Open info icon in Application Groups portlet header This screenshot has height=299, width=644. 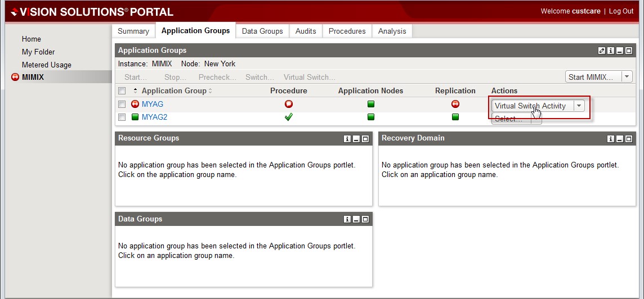[x=610, y=51]
